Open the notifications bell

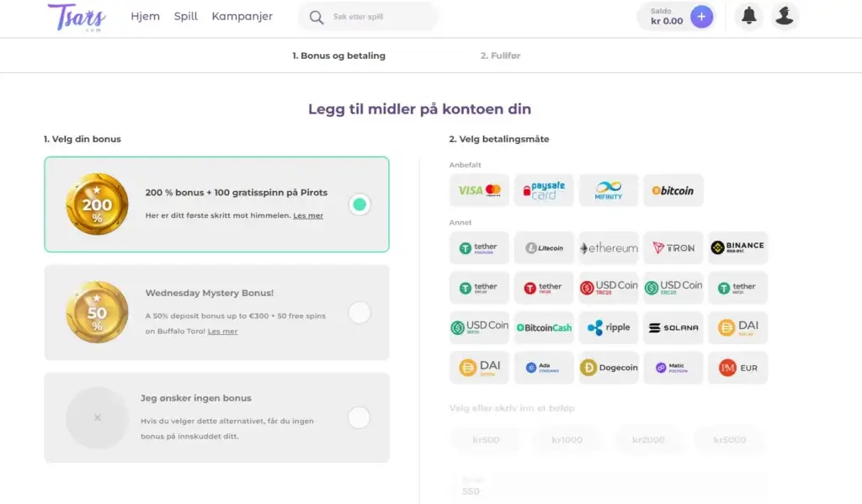[748, 16]
